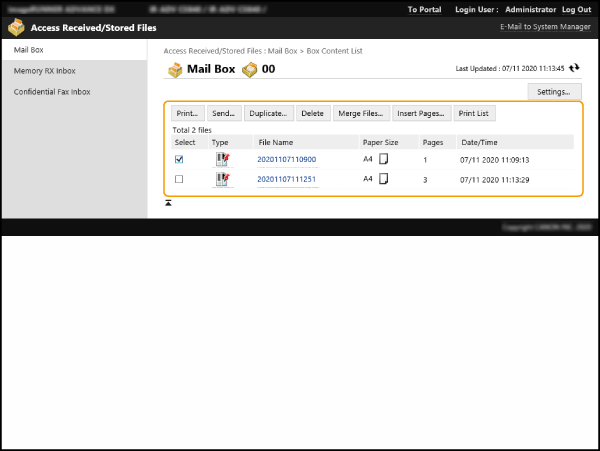Click A4 paper icon in first row
Image resolution: width=600 pixels, height=451 pixels.
point(383,159)
